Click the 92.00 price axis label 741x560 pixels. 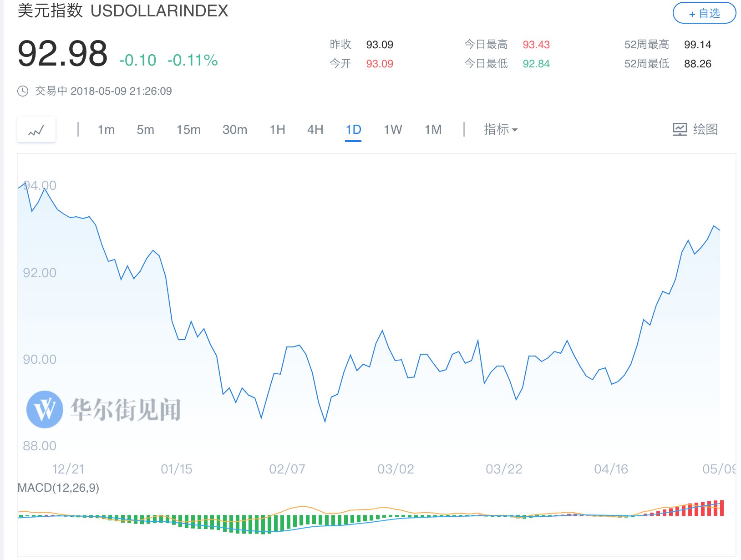coord(40,273)
